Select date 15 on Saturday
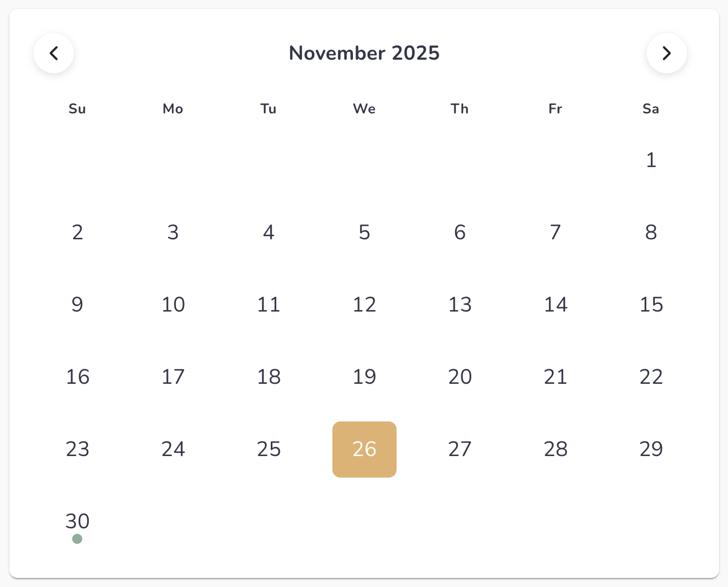Image resolution: width=728 pixels, height=587 pixels. point(651,305)
